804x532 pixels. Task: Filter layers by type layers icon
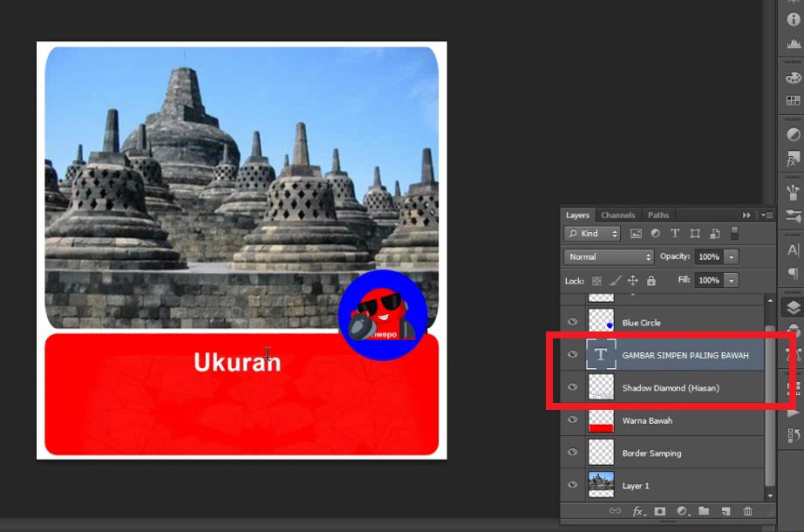pyautogui.click(x=675, y=234)
